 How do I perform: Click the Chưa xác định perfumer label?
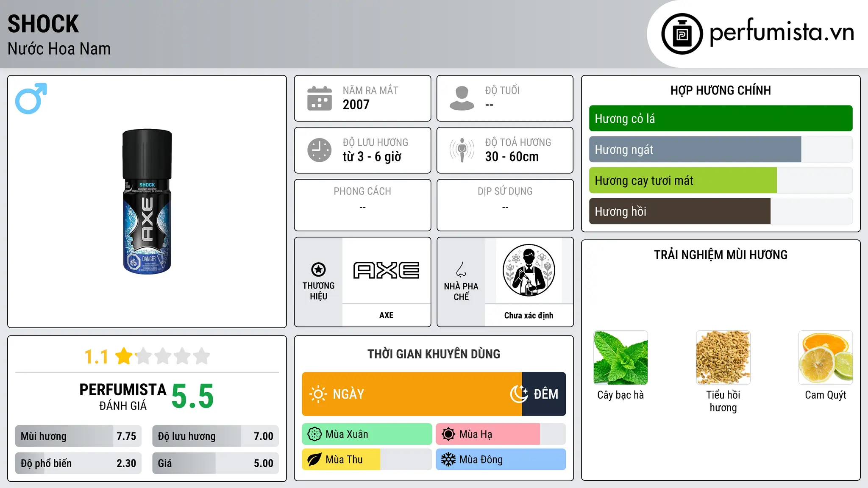(529, 315)
